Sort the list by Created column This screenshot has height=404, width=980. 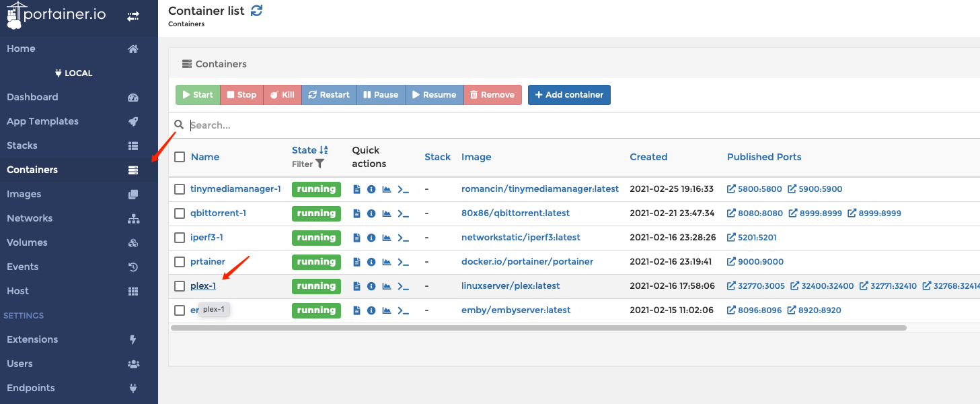tap(648, 157)
